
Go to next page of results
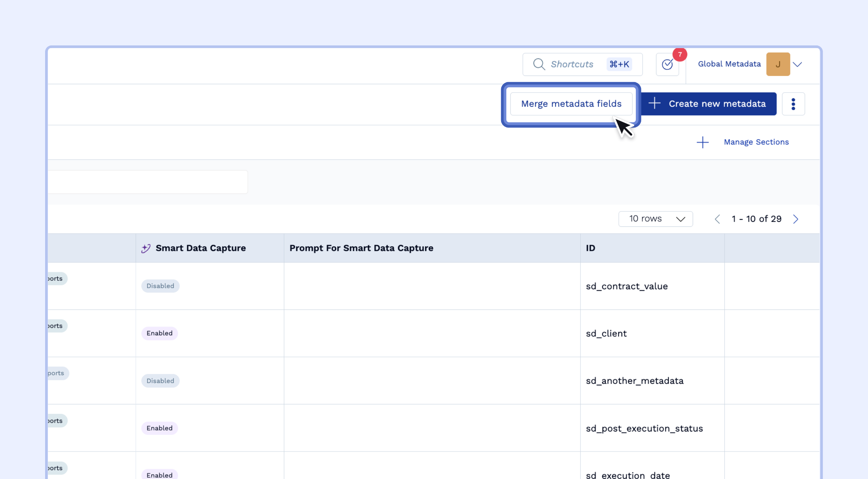(796, 219)
